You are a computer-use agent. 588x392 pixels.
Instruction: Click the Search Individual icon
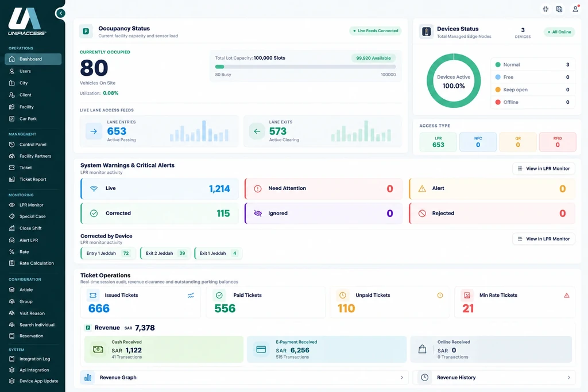pos(11,324)
